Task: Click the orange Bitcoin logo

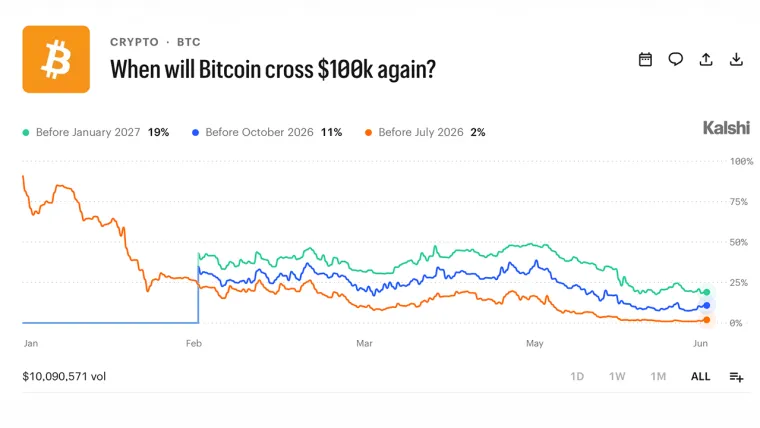Action: click(x=56, y=59)
